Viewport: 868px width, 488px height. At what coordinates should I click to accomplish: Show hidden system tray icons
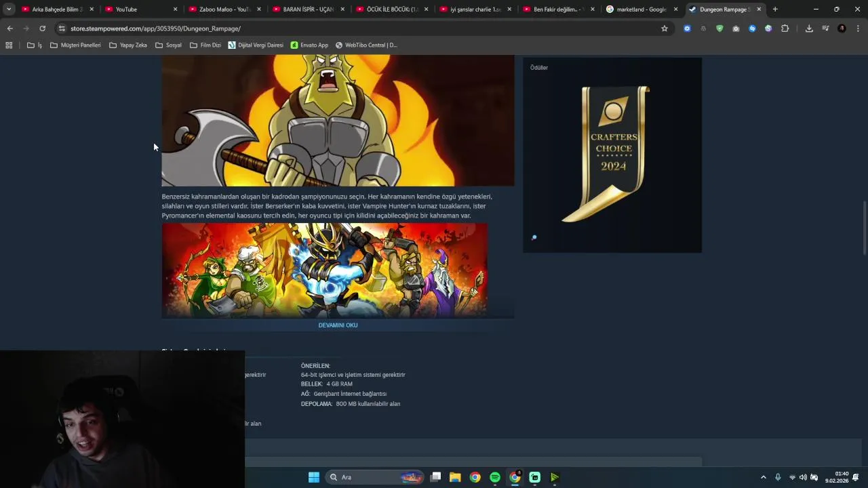[763, 477]
